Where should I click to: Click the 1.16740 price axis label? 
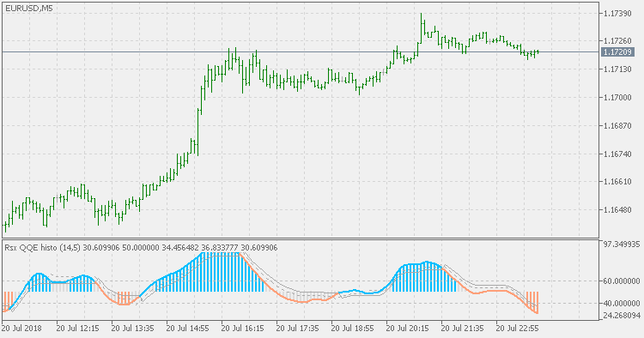coord(617,154)
